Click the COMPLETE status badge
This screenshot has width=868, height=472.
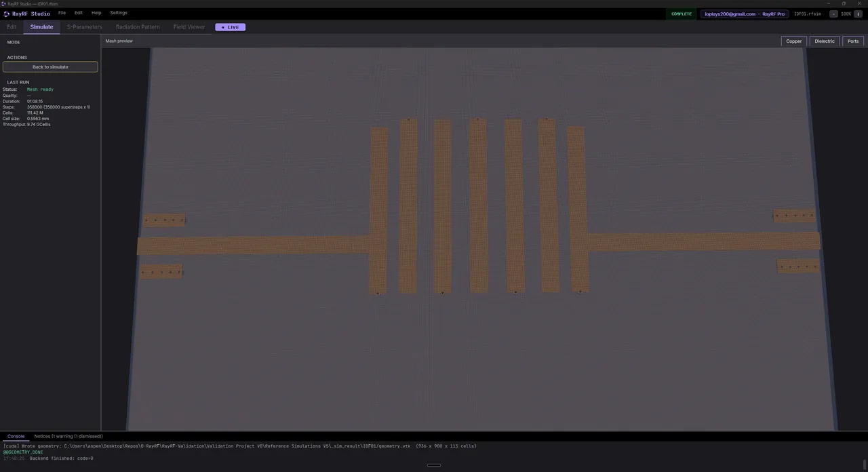coord(682,14)
